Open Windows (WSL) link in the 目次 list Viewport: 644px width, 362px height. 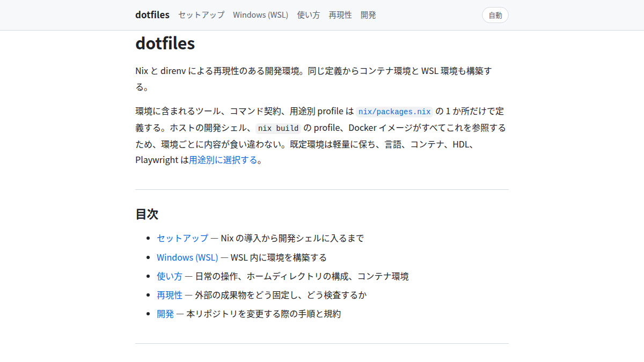(x=187, y=257)
